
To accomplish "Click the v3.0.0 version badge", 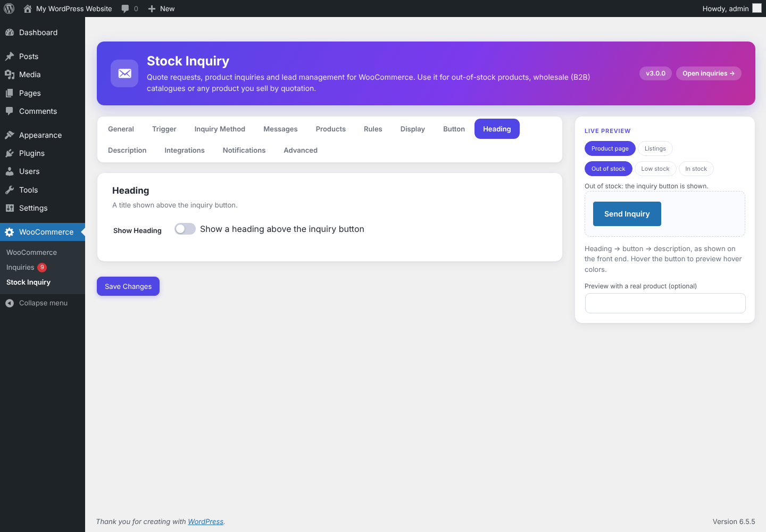I will tap(655, 73).
